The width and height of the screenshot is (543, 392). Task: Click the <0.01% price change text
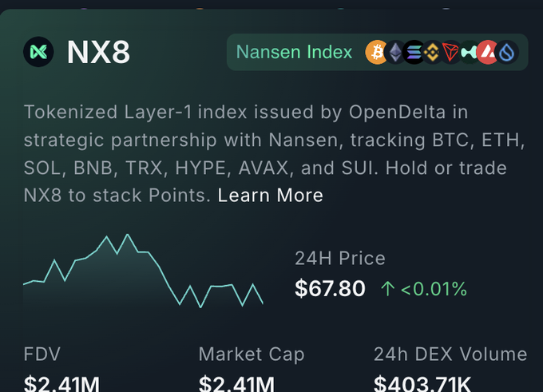[434, 289]
